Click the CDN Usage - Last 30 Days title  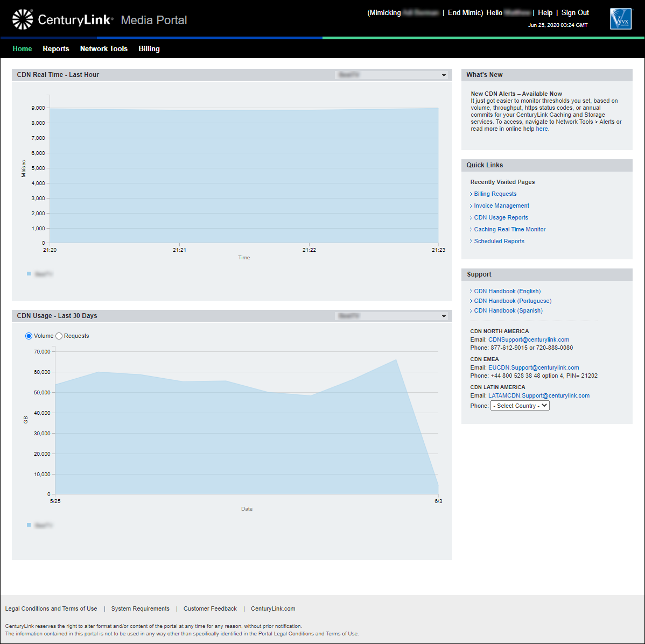[57, 316]
